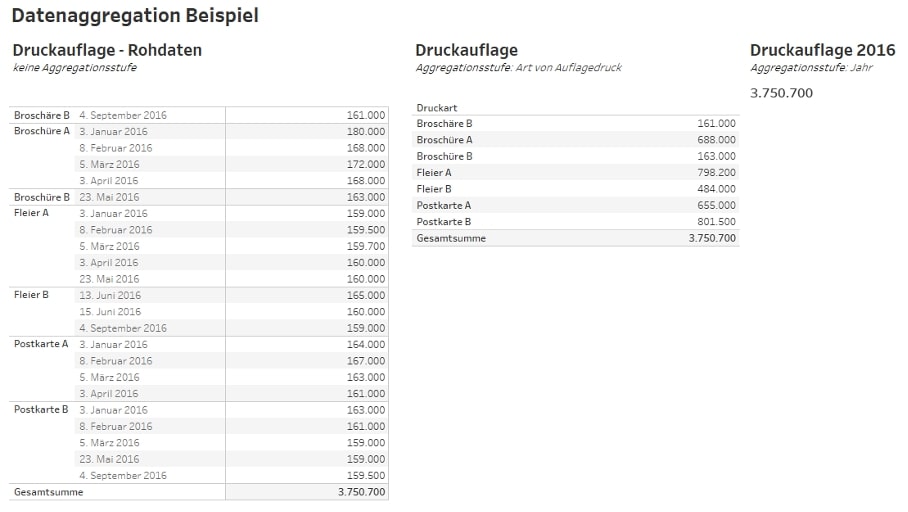Click the "13. Juni 2016" date cell

tap(110, 295)
